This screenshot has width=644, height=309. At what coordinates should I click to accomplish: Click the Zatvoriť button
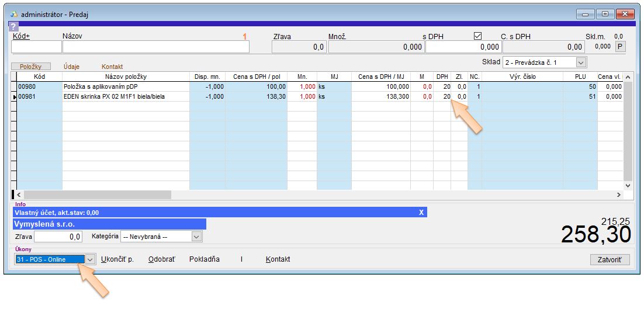click(610, 259)
